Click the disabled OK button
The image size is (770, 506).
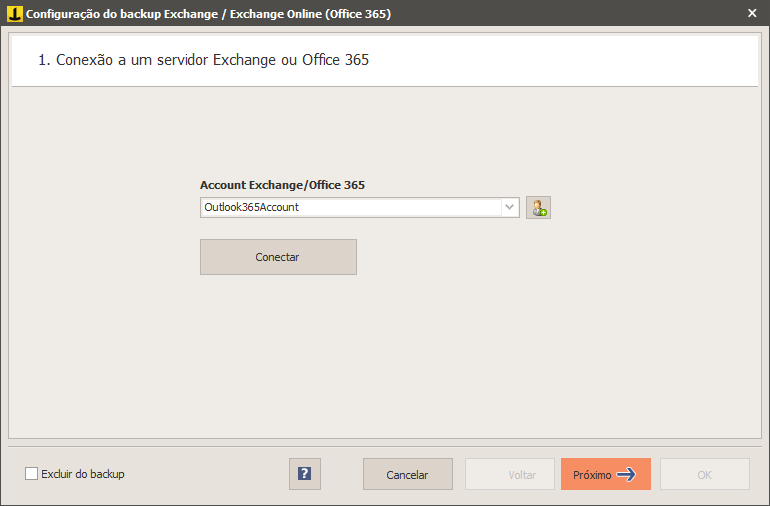[705, 474]
